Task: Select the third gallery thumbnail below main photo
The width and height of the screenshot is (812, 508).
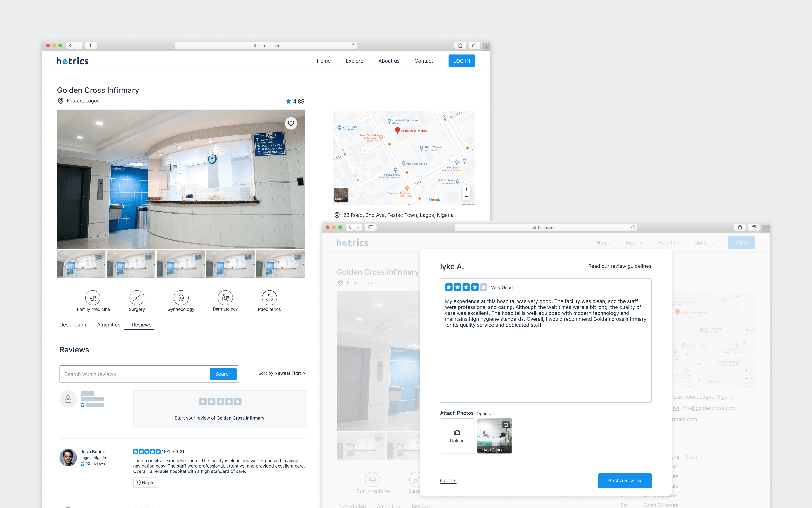Action: click(x=181, y=264)
